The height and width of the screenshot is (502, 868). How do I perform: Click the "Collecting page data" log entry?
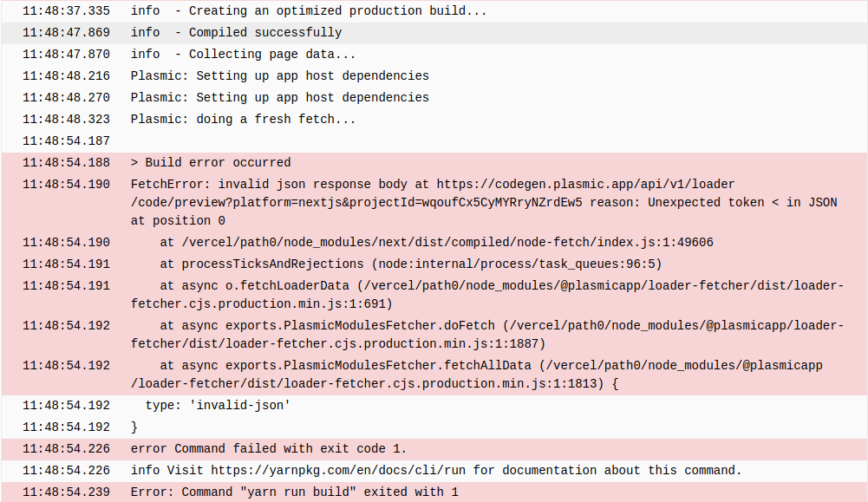click(x=243, y=55)
